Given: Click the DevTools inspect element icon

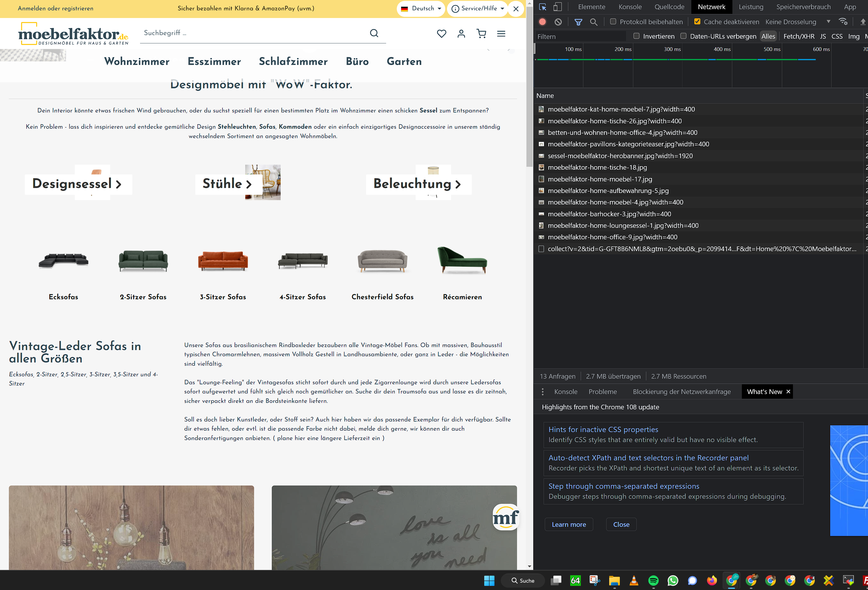Looking at the screenshot, I should (x=542, y=7).
